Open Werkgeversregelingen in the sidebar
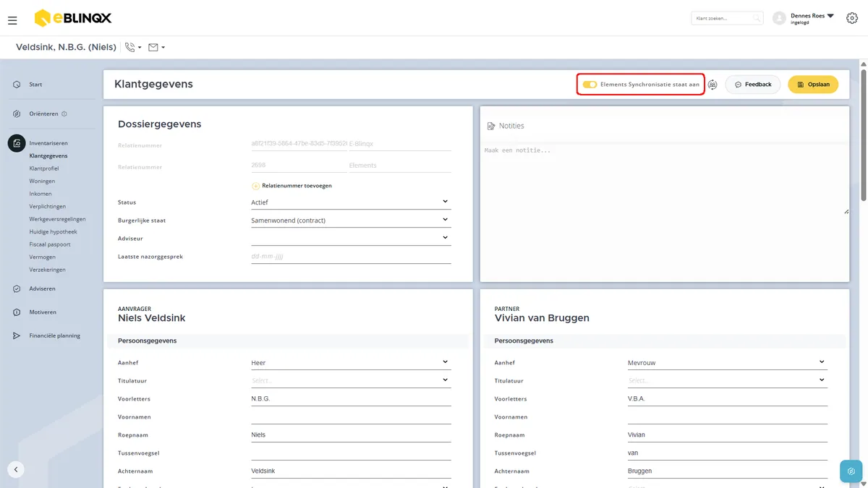868x488 pixels. point(58,219)
